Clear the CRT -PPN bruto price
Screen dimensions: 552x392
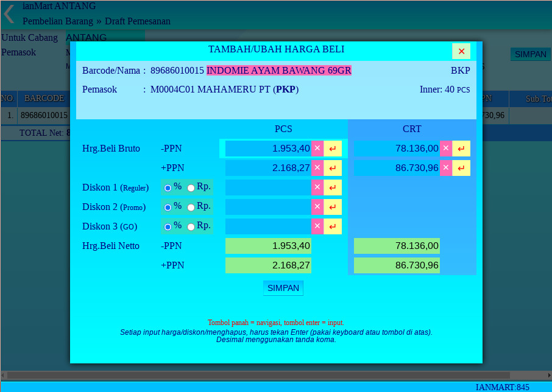point(445,149)
